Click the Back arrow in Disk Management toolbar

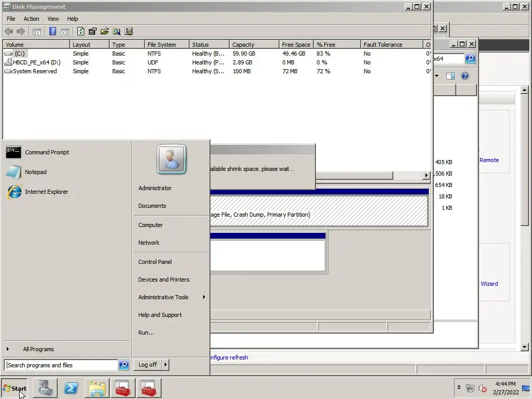pyautogui.click(x=9, y=32)
